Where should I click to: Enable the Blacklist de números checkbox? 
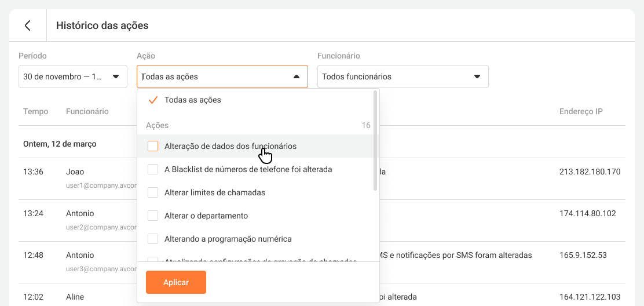[153, 169]
